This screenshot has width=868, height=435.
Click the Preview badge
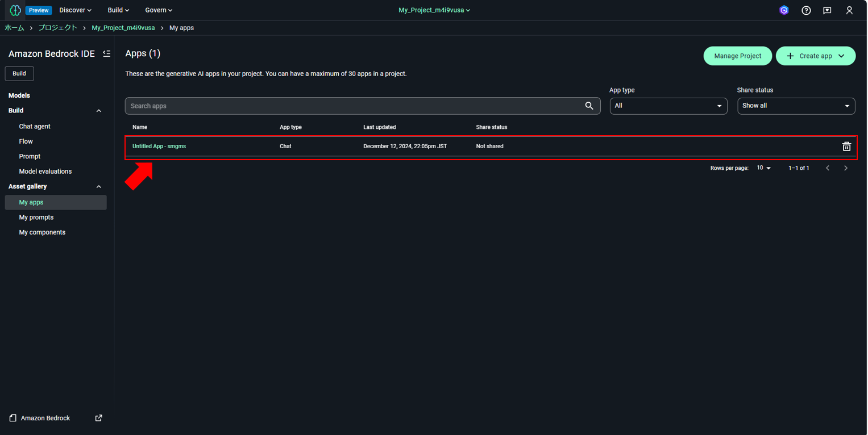tap(39, 10)
